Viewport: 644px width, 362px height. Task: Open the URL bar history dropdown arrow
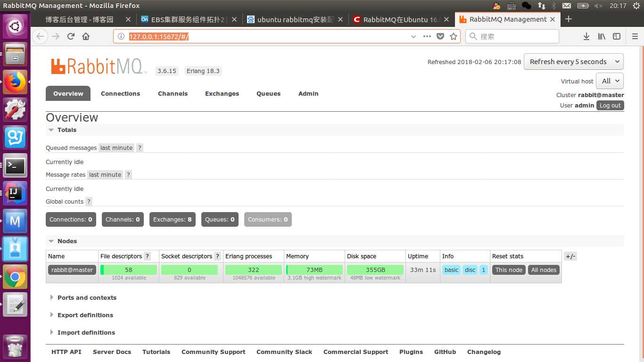point(413,36)
